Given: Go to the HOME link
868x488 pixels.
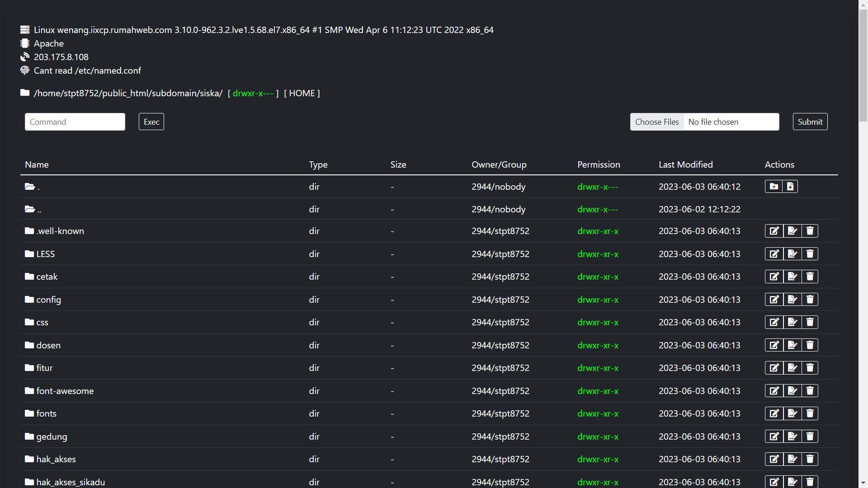Looking at the screenshot, I should pos(302,93).
